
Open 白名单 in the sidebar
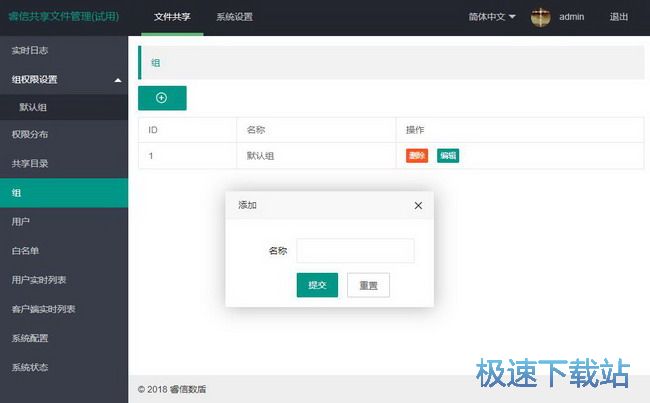tap(64, 251)
